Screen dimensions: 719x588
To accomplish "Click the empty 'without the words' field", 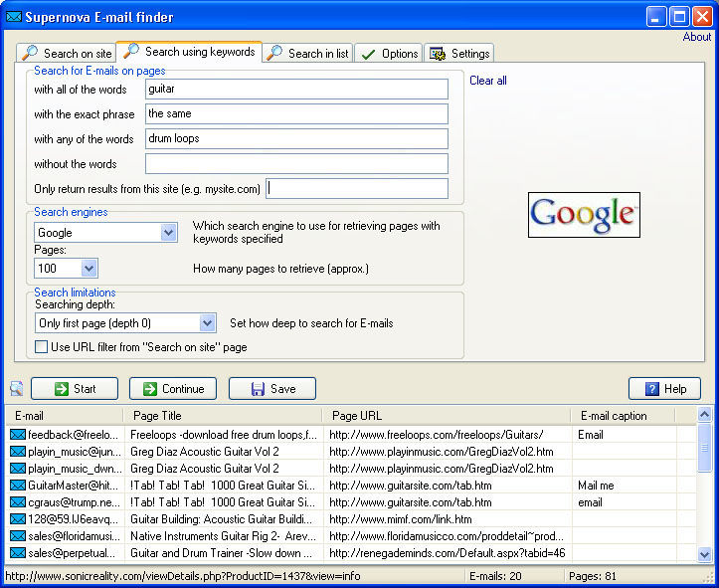I will pos(296,164).
